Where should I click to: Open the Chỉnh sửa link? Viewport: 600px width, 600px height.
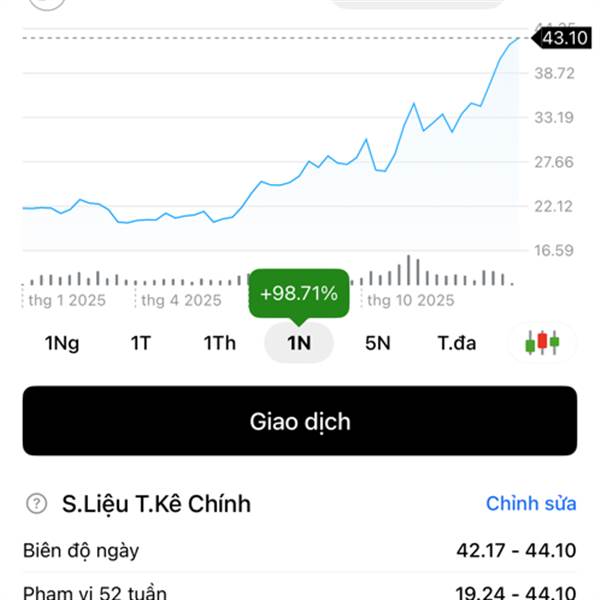point(531,503)
